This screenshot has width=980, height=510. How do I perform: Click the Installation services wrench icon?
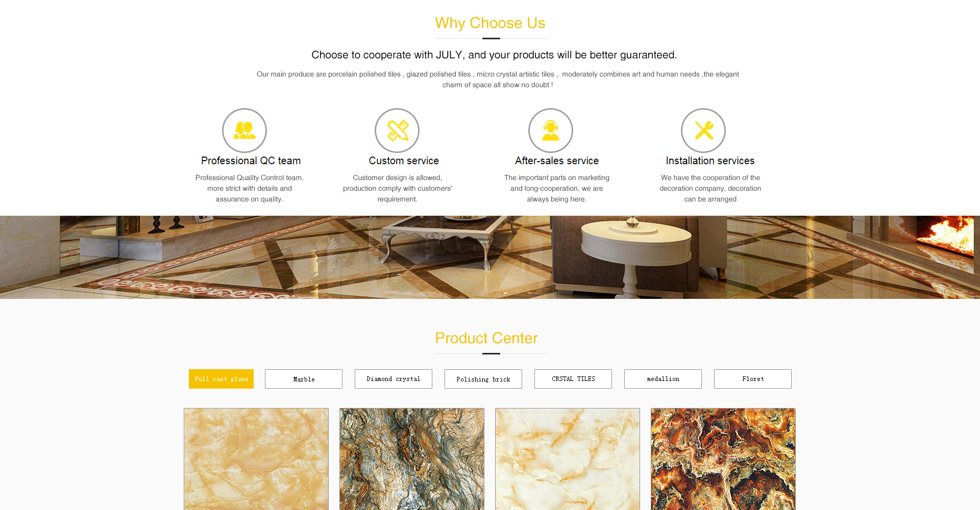[x=703, y=131]
